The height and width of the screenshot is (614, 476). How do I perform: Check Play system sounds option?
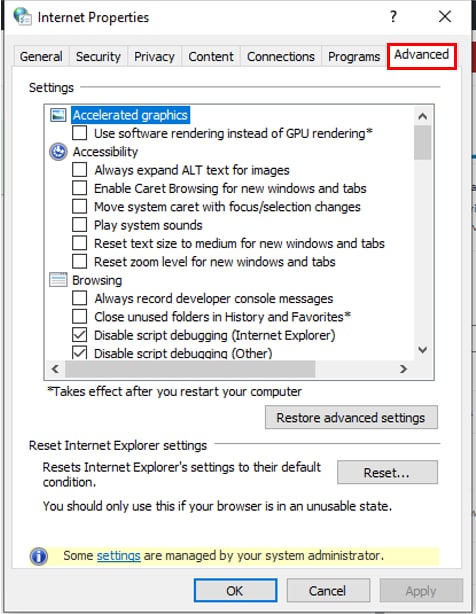(79, 225)
